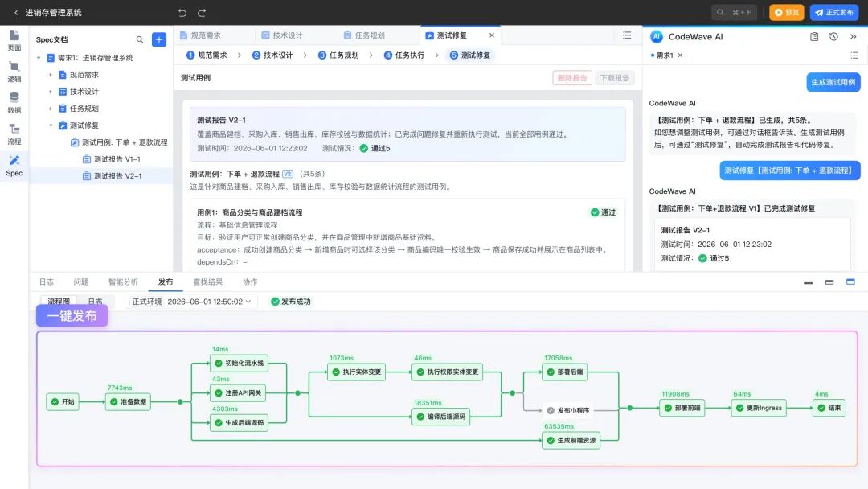Collapse the CodeWave AI panel
868x489 pixels.
pos(853,36)
